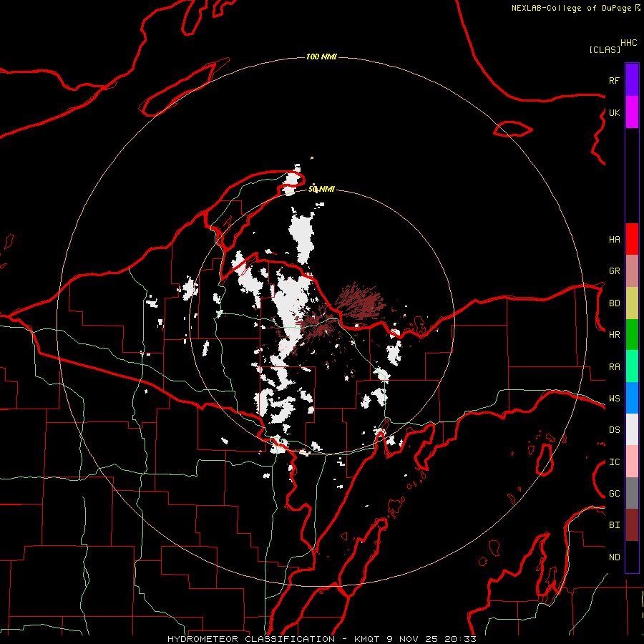
Task: Click the magenta UK legend color block
Action: pos(632,112)
